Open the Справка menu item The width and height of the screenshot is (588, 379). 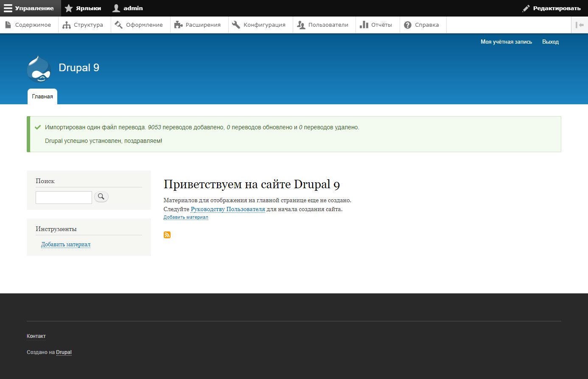pyautogui.click(x=423, y=25)
